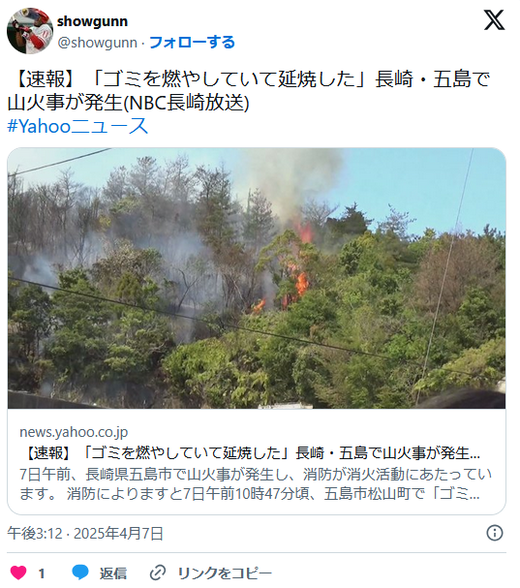Open the info circle icon

[x=495, y=533]
